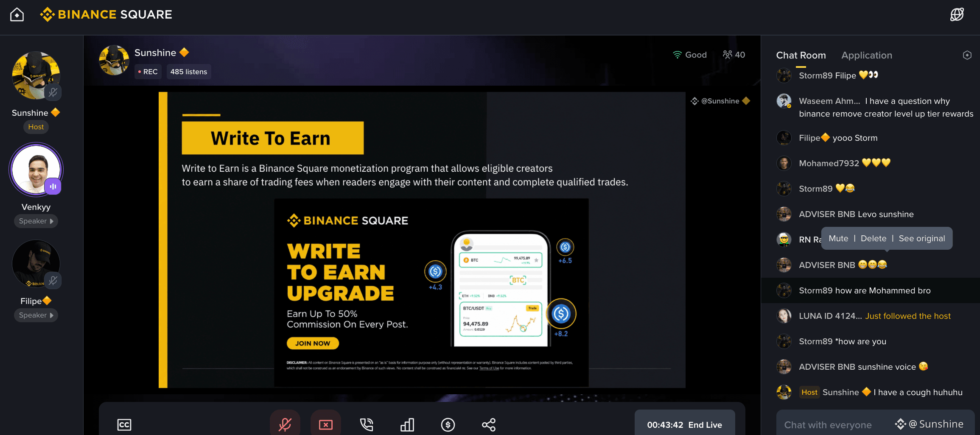Screen dimensions: 980x435
Task: Click the @Sunshine watermark tag on stream
Action: 720,101
